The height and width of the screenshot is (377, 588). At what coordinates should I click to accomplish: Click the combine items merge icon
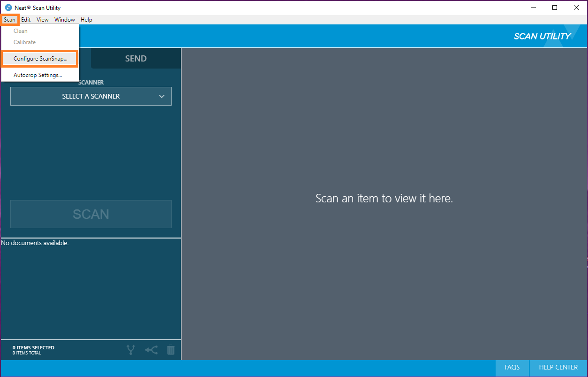[151, 350]
